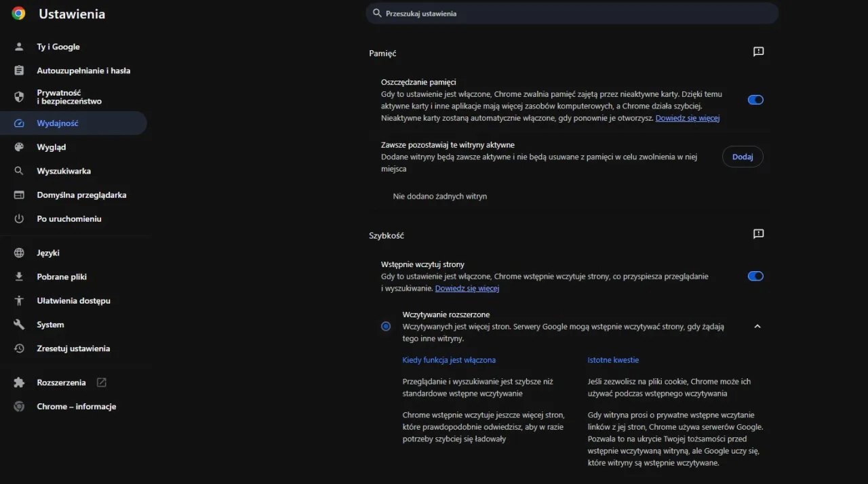868x484 pixels.
Task: Turn off the Wstępnie wczytuj strony toggle
Action: [x=755, y=276]
